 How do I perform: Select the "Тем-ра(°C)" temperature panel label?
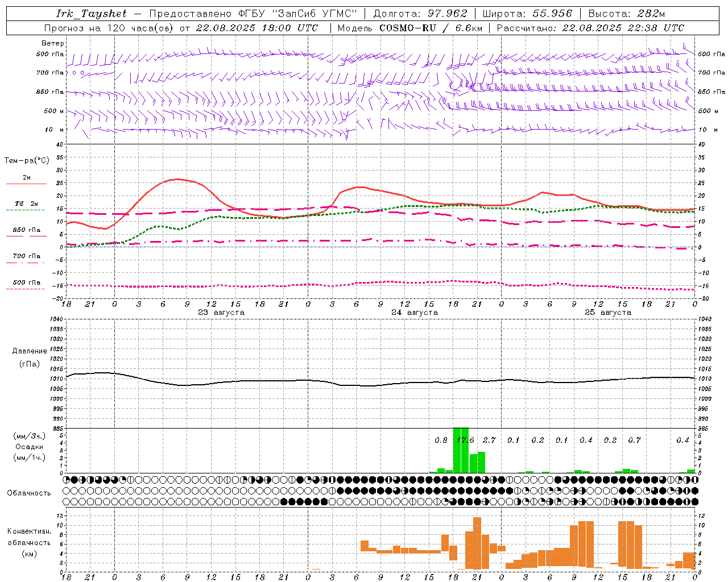tap(27, 161)
